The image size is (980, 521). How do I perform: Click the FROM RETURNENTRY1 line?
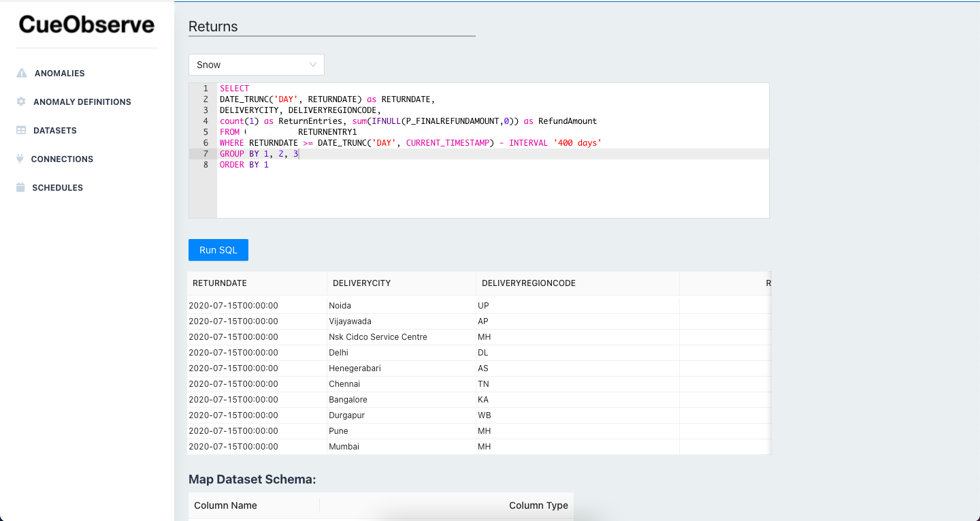pos(493,132)
